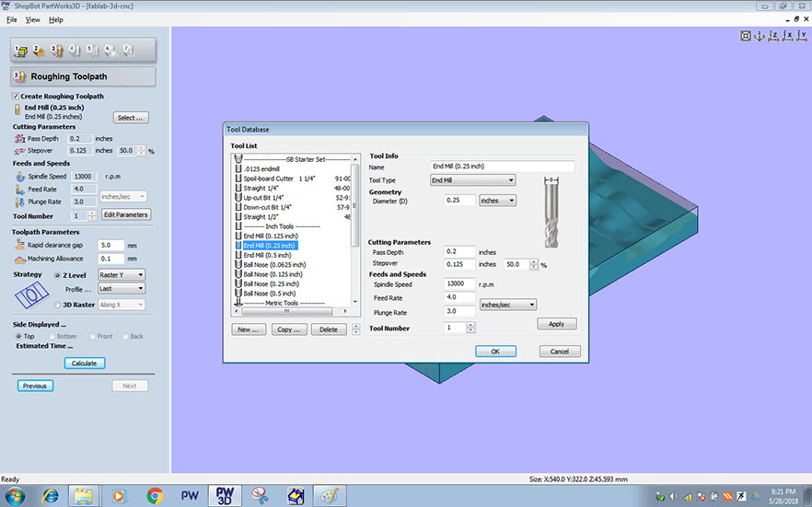The height and width of the screenshot is (507, 812).
Task: Select Back side displayed radio
Action: pos(125,336)
